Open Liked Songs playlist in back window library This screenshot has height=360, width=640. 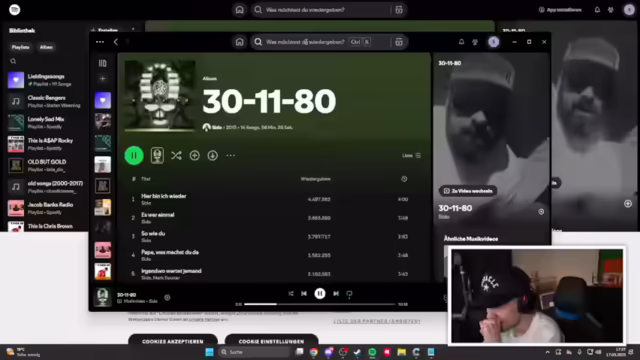[45, 80]
